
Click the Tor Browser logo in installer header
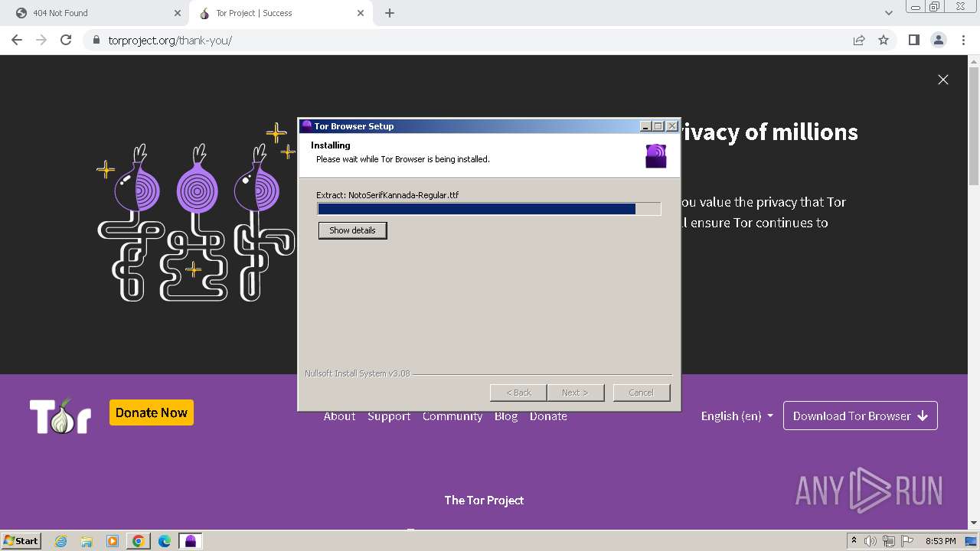click(x=656, y=155)
